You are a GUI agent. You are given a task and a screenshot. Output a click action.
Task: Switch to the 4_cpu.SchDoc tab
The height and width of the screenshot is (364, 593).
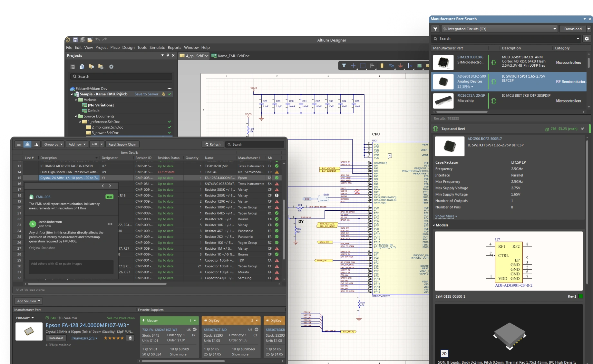pos(194,56)
